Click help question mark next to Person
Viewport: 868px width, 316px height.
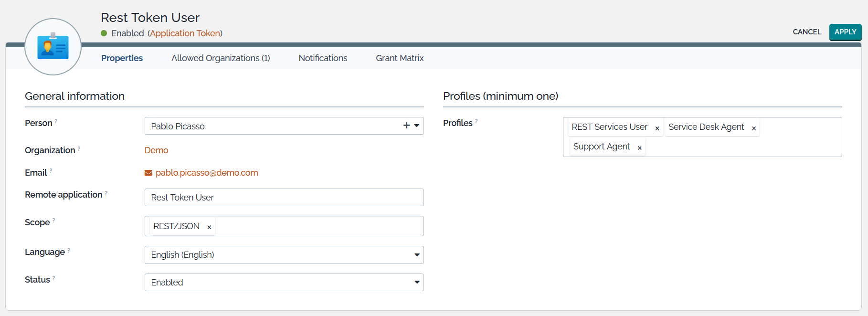[x=56, y=121]
